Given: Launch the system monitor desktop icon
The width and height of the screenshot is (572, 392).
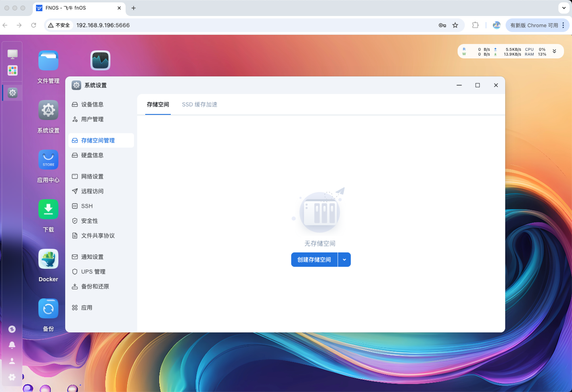Looking at the screenshot, I should (x=100, y=61).
